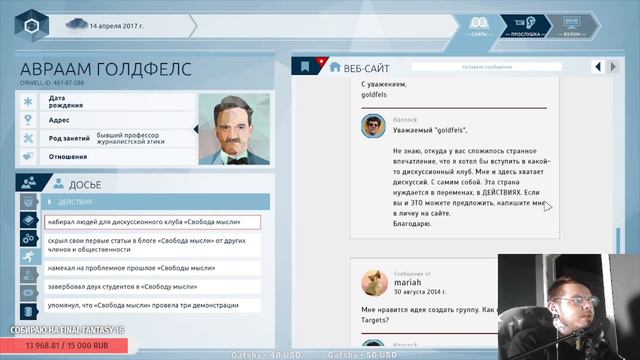Select the book category icon in dossier sidebar
The height and width of the screenshot is (360, 640).
29,220
